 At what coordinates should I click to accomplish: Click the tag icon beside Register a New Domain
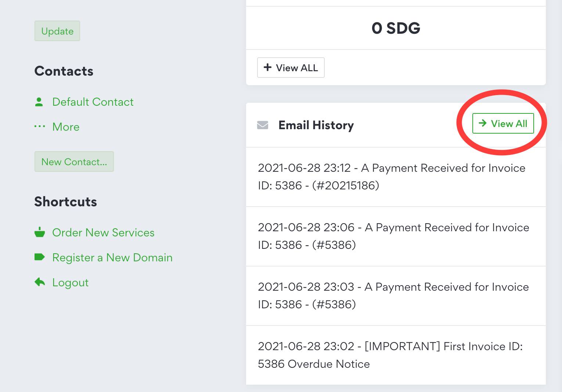[39, 257]
